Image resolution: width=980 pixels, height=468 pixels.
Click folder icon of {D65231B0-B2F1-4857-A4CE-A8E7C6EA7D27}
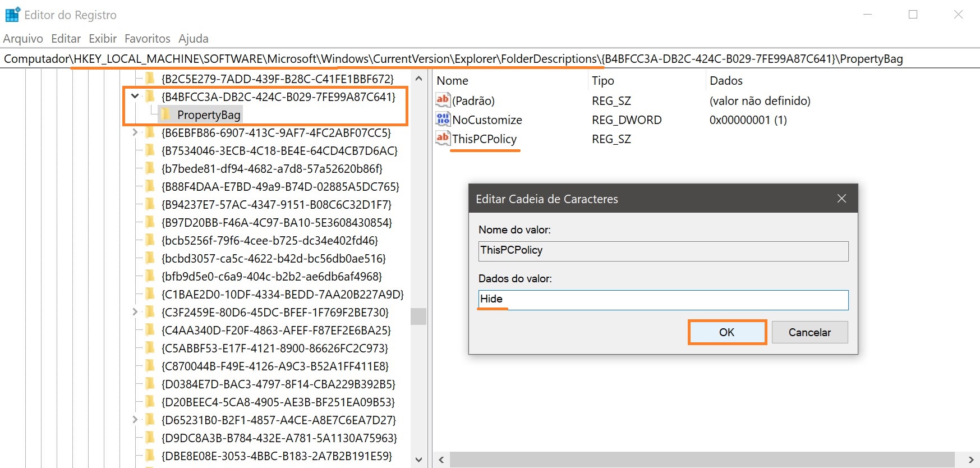pyautogui.click(x=150, y=420)
